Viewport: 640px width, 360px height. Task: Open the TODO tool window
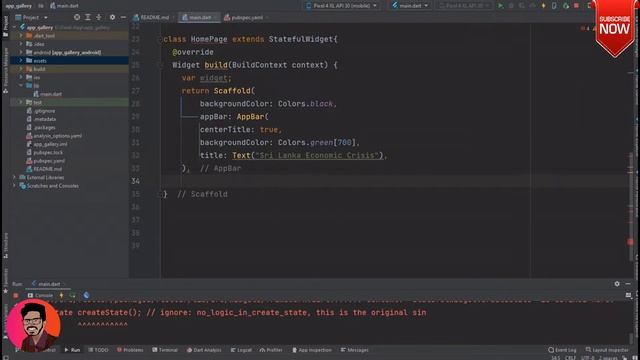tap(98, 350)
